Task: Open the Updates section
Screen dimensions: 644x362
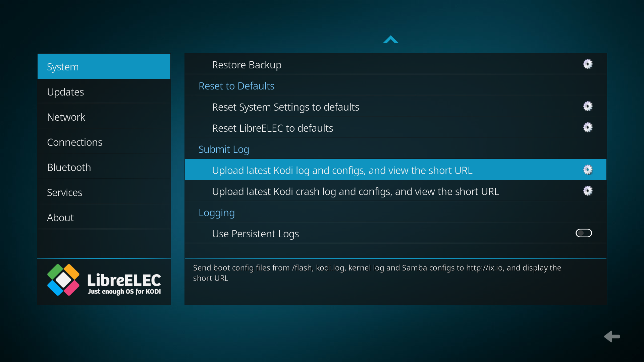Action: [x=104, y=92]
